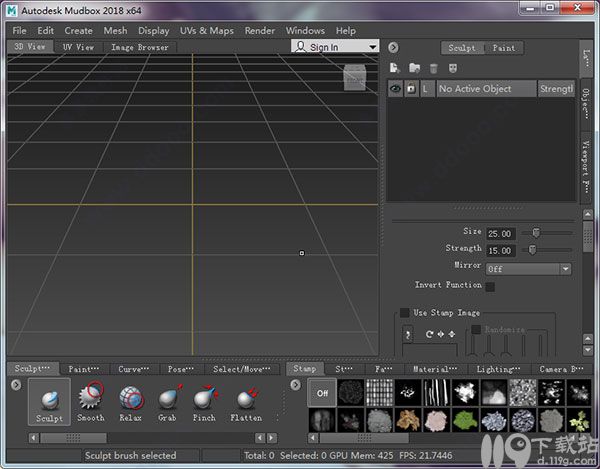Select the Off stamp tile

tap(322, 392)
